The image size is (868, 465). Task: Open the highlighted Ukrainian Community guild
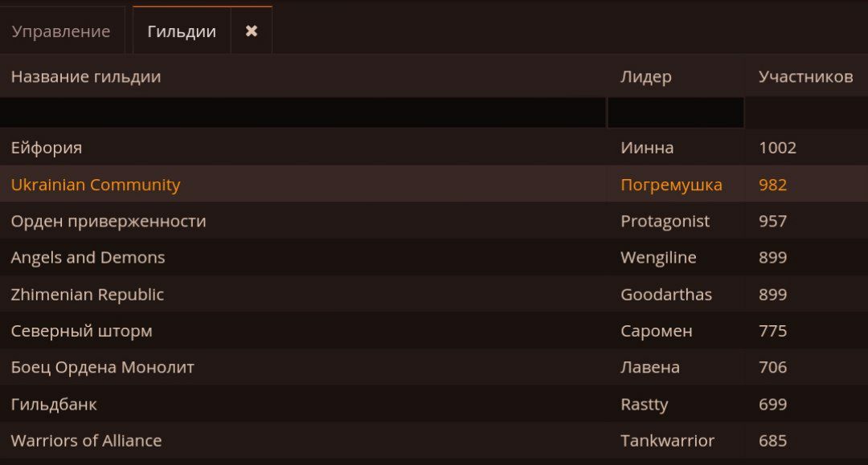pos(434,184)
